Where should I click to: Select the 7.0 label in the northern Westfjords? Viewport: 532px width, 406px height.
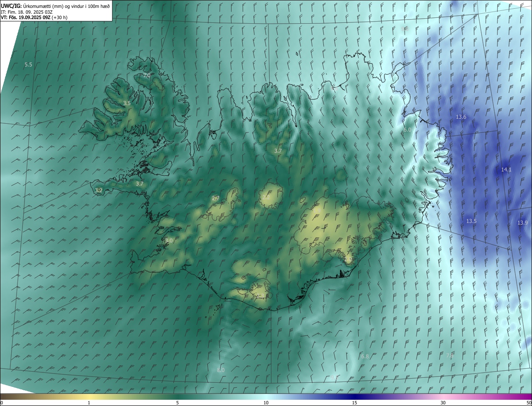(146, 76)
